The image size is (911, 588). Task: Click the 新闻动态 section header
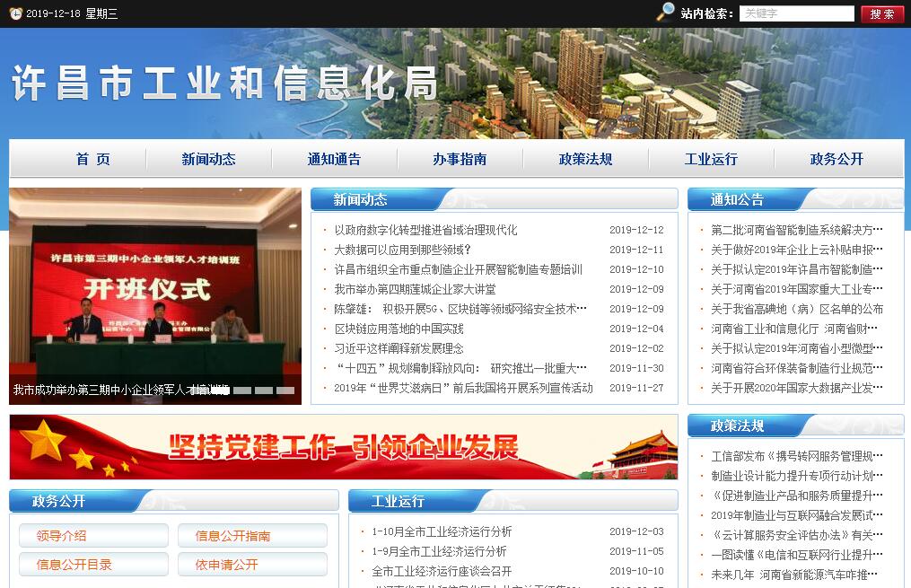click(360, 200)
